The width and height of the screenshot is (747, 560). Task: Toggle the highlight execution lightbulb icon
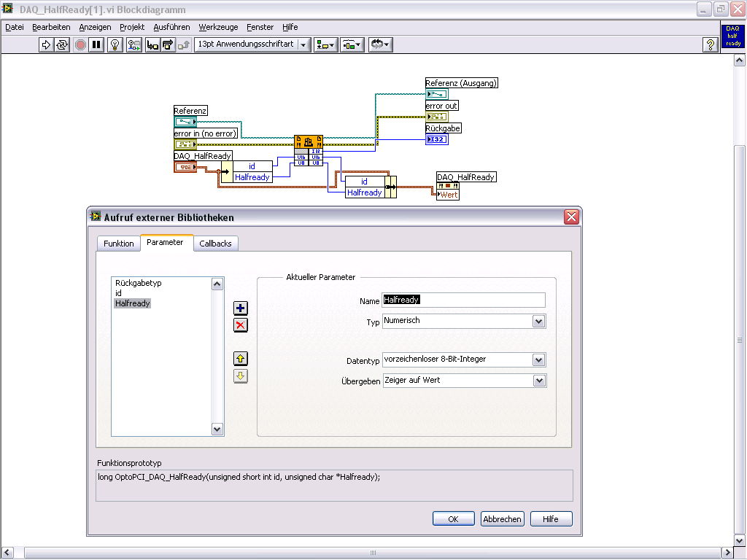click(115, 45)
